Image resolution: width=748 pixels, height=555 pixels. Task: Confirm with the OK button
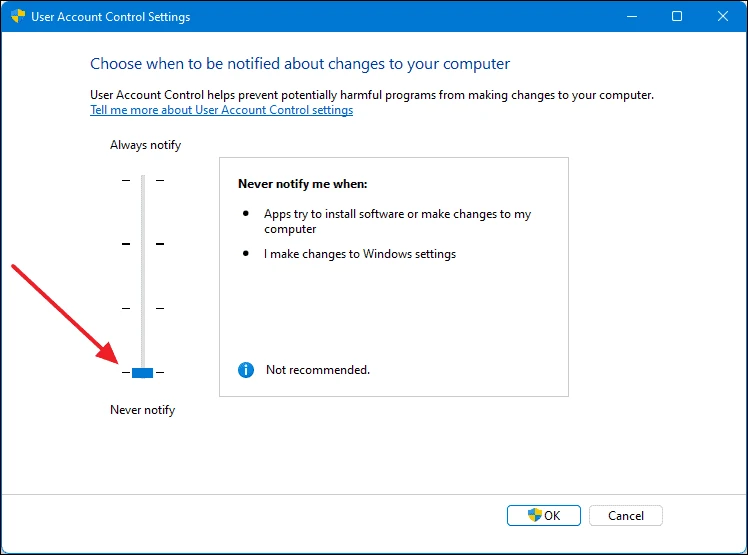click(x=544, y=515)
